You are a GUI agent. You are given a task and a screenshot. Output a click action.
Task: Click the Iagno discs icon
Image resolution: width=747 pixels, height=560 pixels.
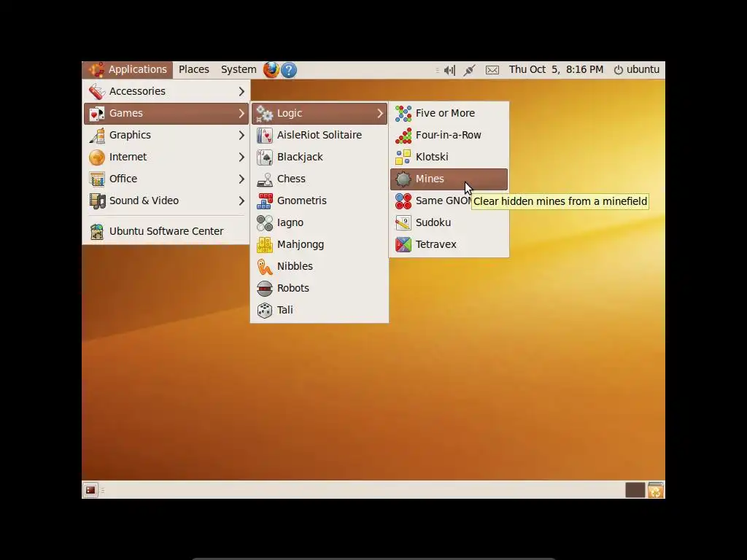(x=264, y=223)
